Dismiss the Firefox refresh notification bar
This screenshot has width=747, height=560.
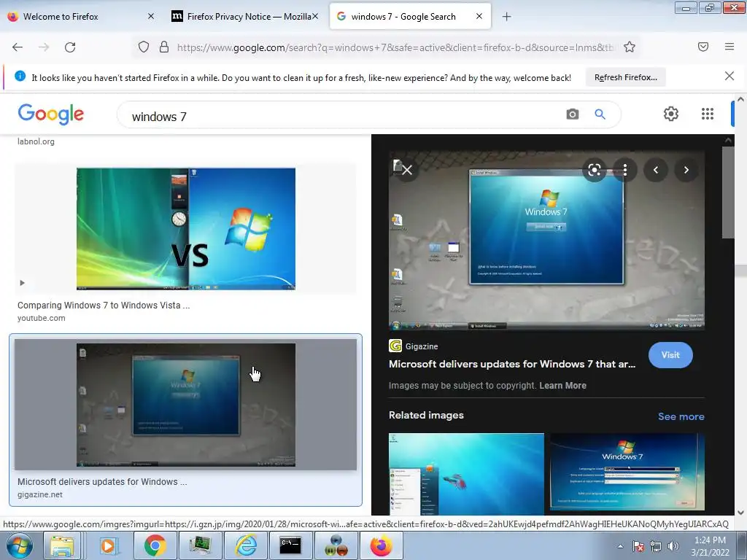coord(729,76)
